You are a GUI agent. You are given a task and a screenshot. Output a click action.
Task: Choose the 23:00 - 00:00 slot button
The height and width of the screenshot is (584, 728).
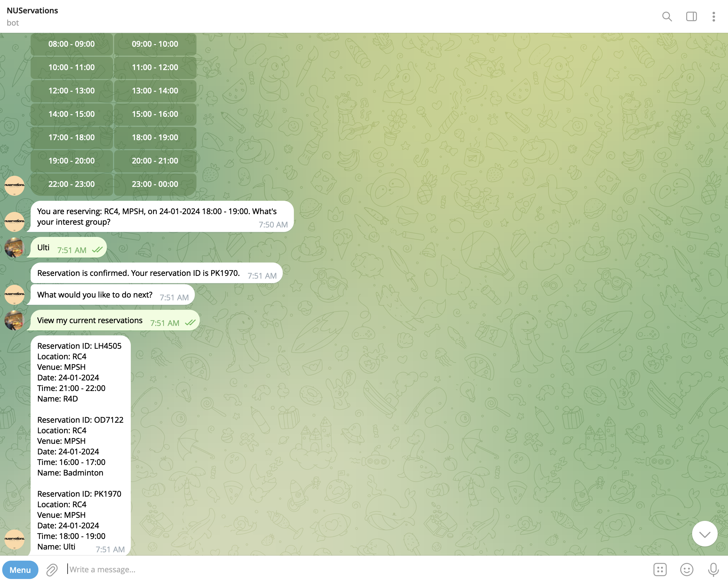(x=155, y=184)
